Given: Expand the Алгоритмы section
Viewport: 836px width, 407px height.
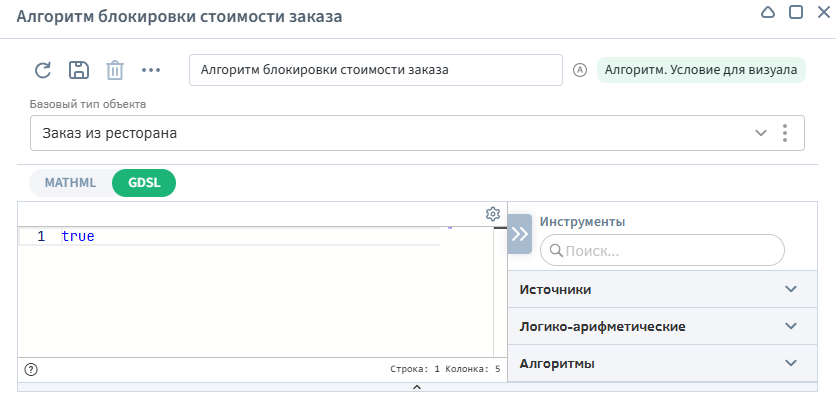Looking at the screenshot, I should [x=659, y=364].
